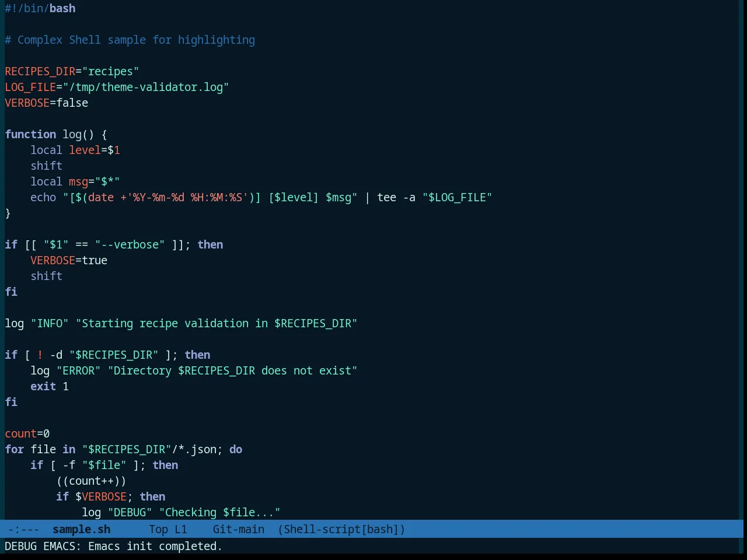747x560 pixels.
Task: Click the "/tmp/theme-validator.log" string
Action: (146, 87)
